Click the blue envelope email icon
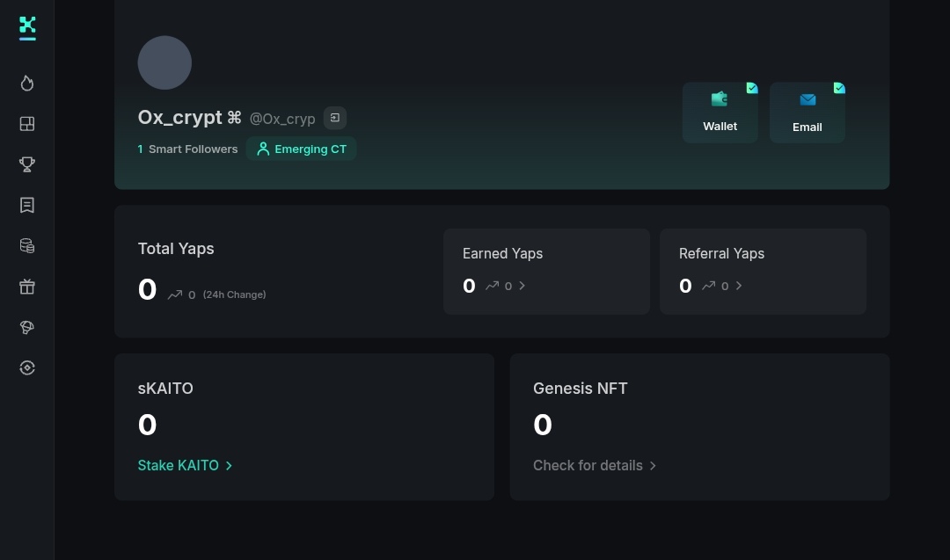950x560 pixels. [x=807, y=100]
